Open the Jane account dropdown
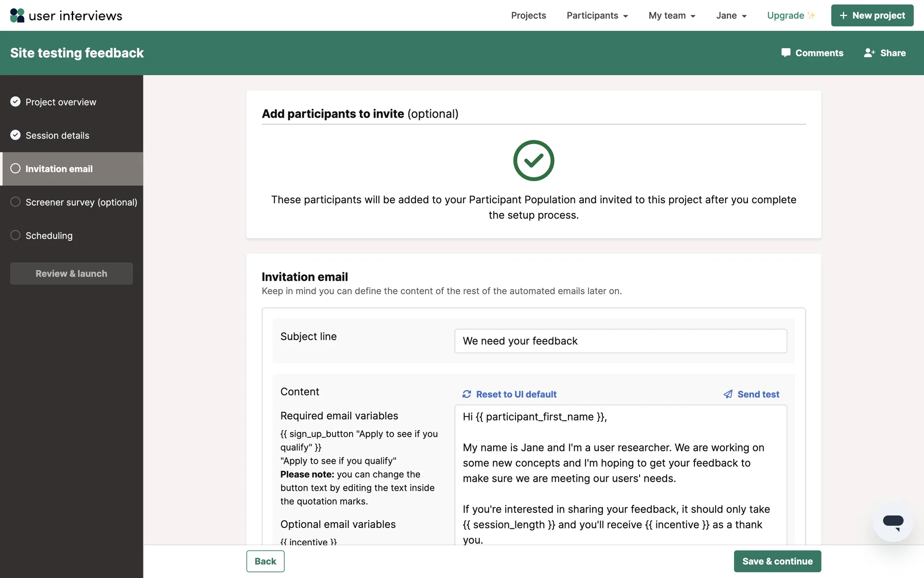Viewport: 924px width, 578px height. click(x=731, y=15)
